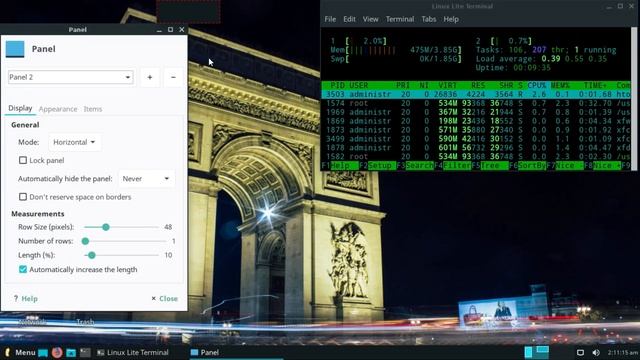Click the Number of rows slider
Screen dimensions: 640x360
tap(125, 241)
